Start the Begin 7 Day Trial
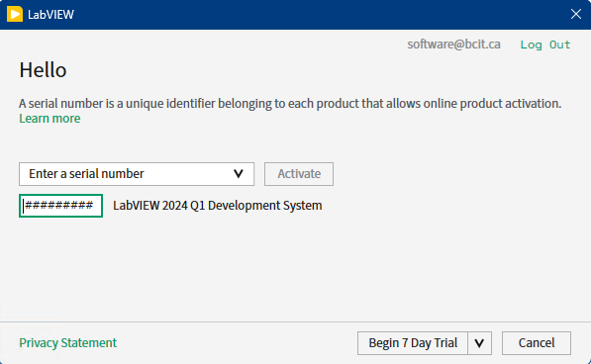591x364 pixels. [x=413, y=343]
